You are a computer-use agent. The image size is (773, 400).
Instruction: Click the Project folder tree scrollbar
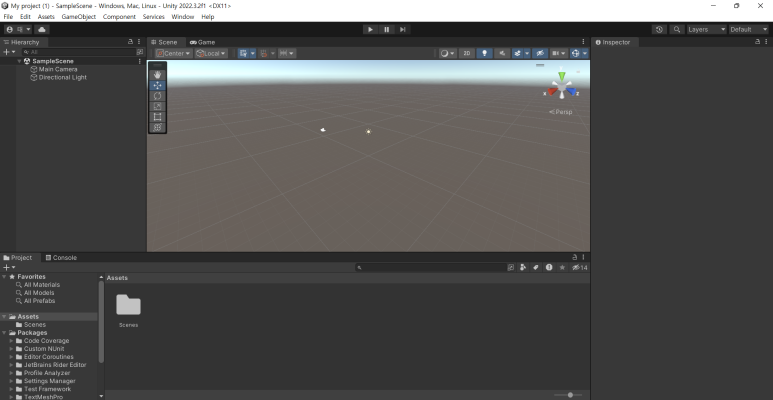point(101,322)
